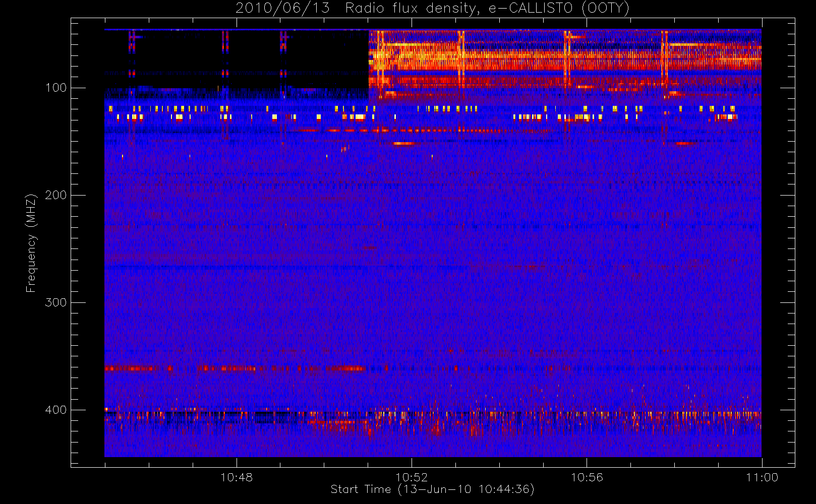This screenshot has height=504, width=816.
Task: Click the date "2010/06/13" in the title
Action: (x=283, y=9)
